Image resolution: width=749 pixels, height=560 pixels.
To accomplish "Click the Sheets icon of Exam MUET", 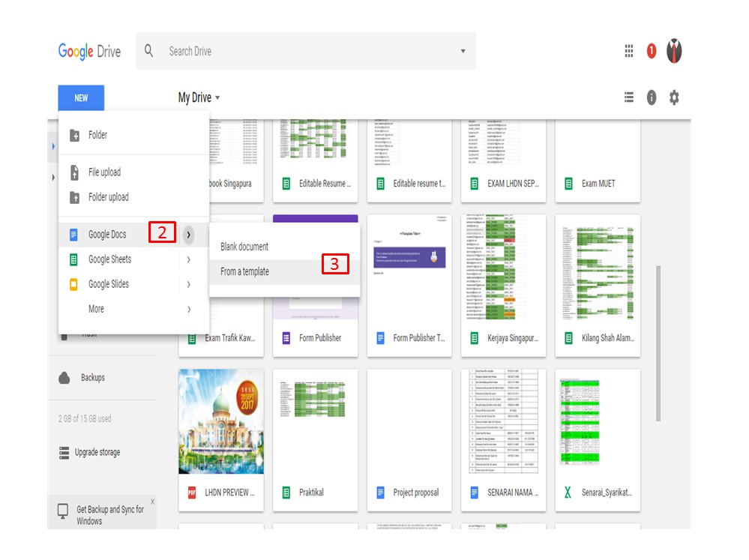I will 568,184.
